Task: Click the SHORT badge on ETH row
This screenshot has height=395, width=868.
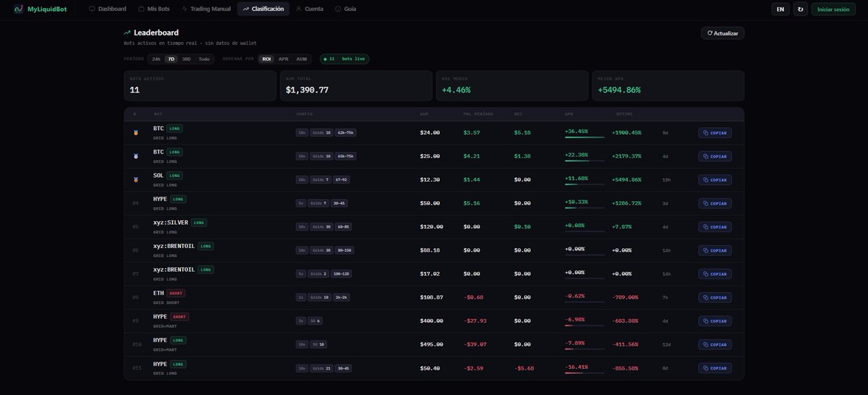Action: tap(176, 293)
